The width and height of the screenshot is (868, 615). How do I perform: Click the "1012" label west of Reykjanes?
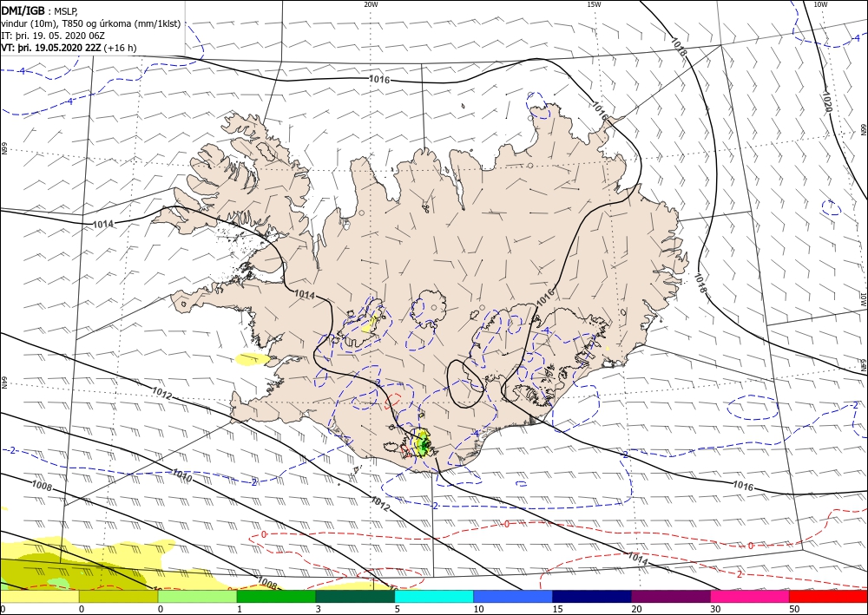(162, 393)
